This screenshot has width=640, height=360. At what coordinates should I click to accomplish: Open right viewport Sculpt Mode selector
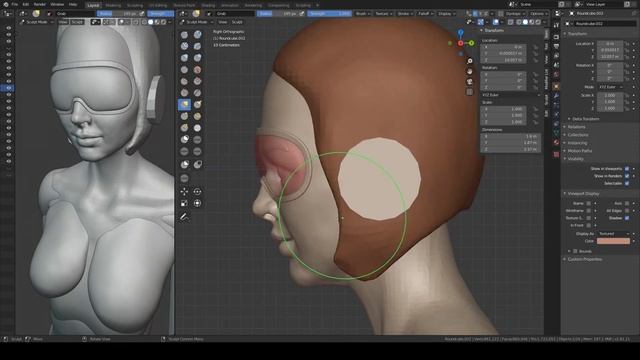point(197,22)
